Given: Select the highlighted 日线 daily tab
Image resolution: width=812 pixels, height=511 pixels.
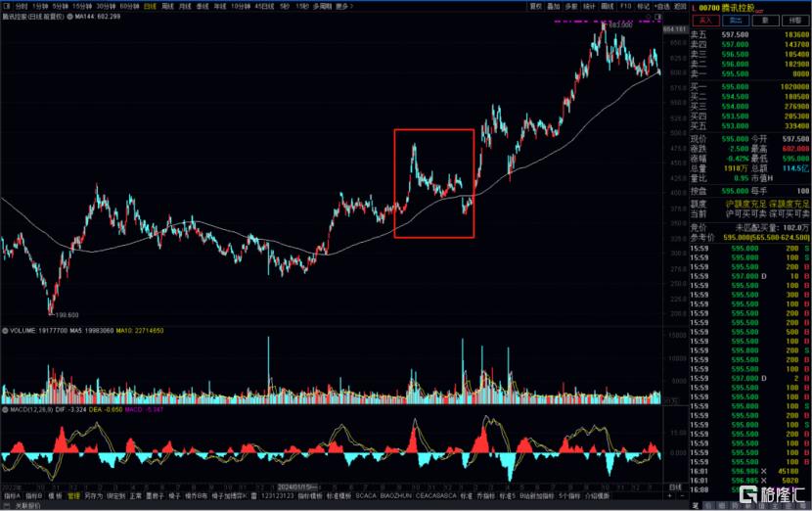Looking at the screenshot, I should coord(151,6).
